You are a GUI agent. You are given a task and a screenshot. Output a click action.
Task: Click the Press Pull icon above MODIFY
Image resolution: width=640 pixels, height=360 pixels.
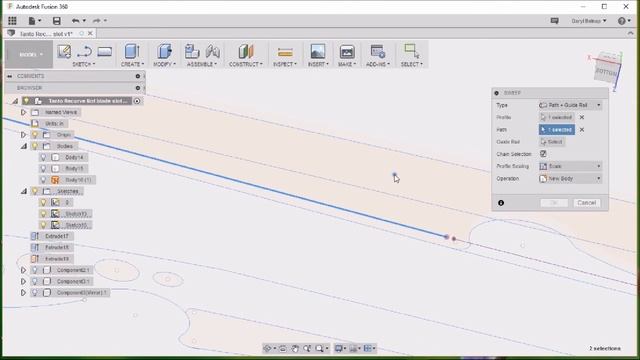tap(164, 51)
